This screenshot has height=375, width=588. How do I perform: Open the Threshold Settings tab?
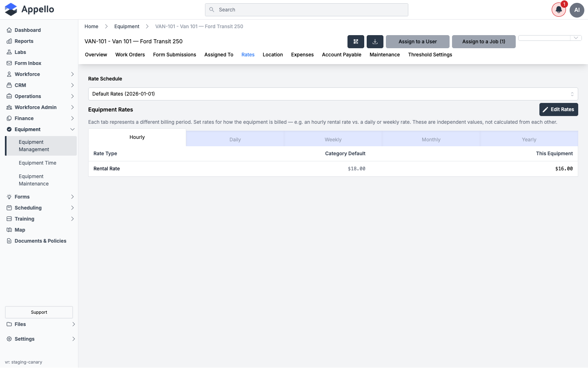pos(430,55)
